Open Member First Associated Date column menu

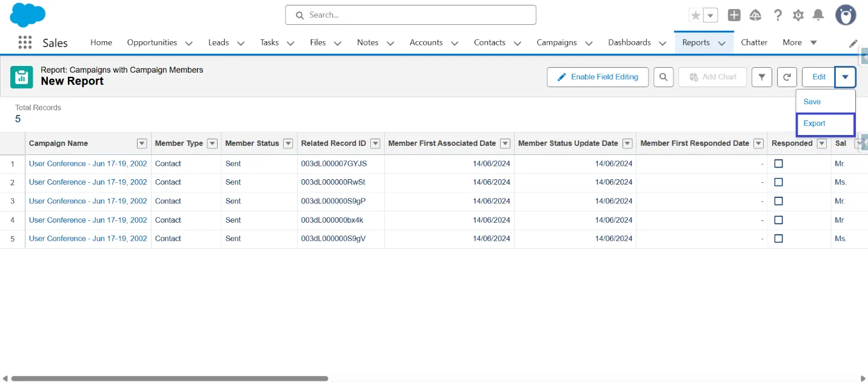(506, 143)
